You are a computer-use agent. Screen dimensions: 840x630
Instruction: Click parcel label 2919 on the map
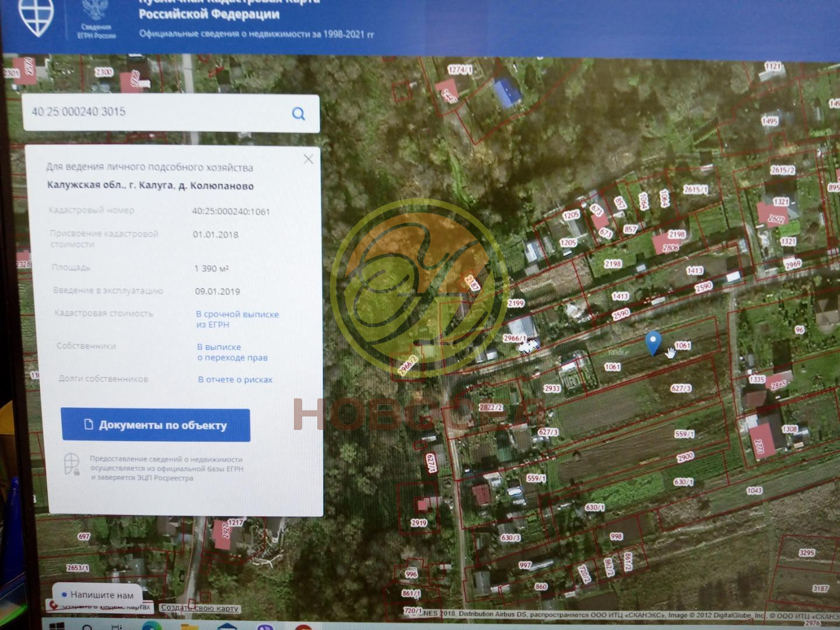tap(418, 523)
